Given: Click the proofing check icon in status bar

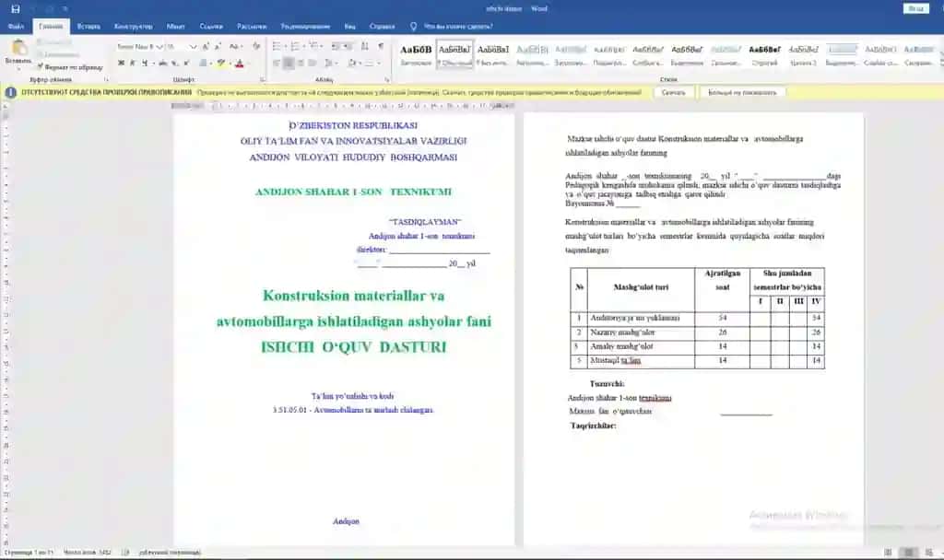Looking at the screenshot, I should point(125,553).
